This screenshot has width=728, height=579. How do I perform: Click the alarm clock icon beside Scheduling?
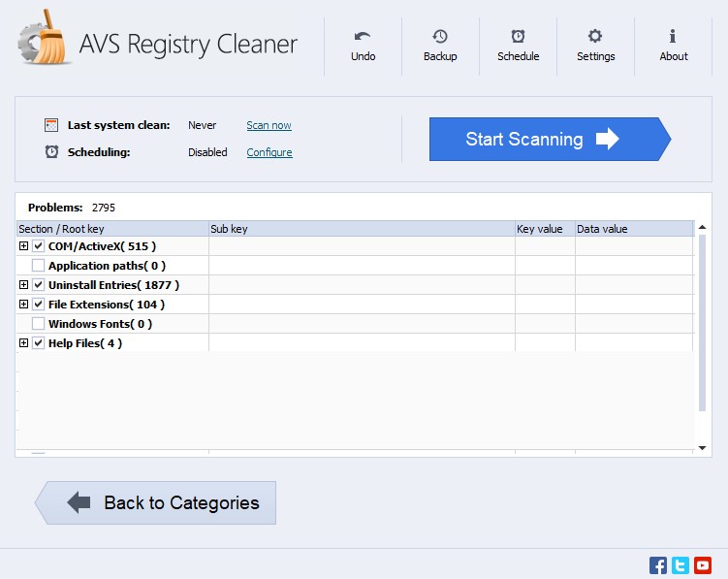point(51,151)
